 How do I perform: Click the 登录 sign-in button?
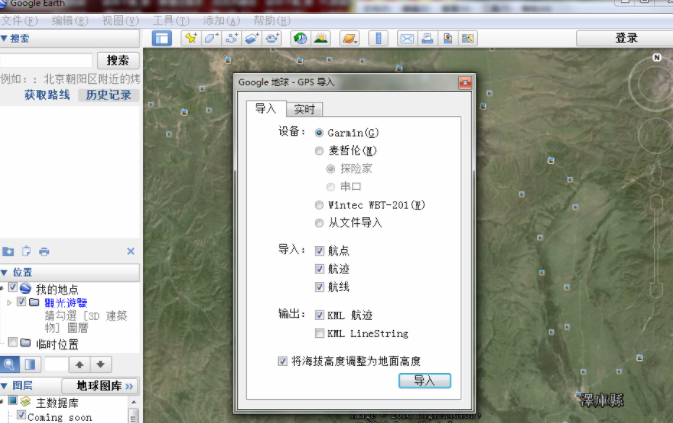pyautogui.click(x=626, y=38)
